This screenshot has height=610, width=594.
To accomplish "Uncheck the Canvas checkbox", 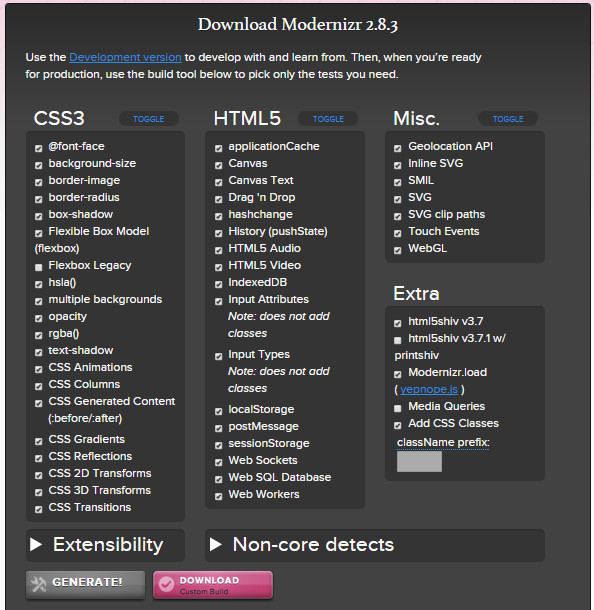I will [219, 165].
